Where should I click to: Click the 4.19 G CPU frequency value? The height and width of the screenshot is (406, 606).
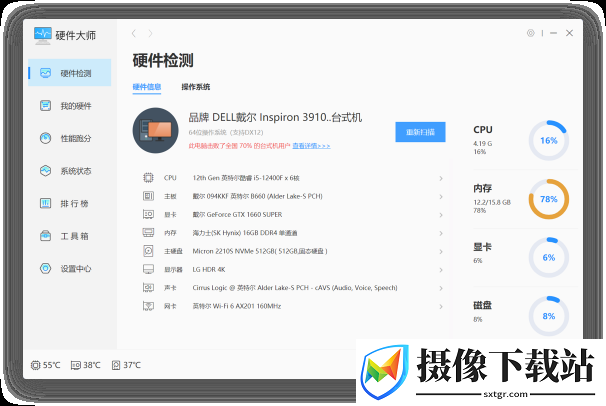[x=483, y=143]
